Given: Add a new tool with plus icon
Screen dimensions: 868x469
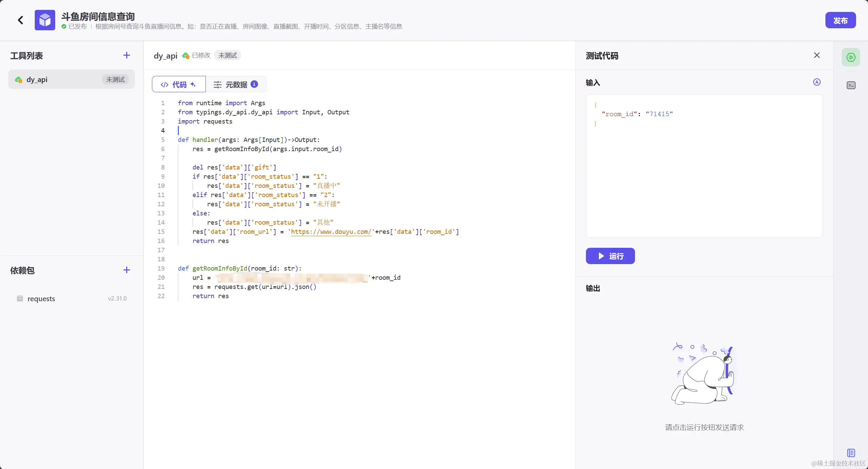Looking at the screenshot, I should [126, 55].
